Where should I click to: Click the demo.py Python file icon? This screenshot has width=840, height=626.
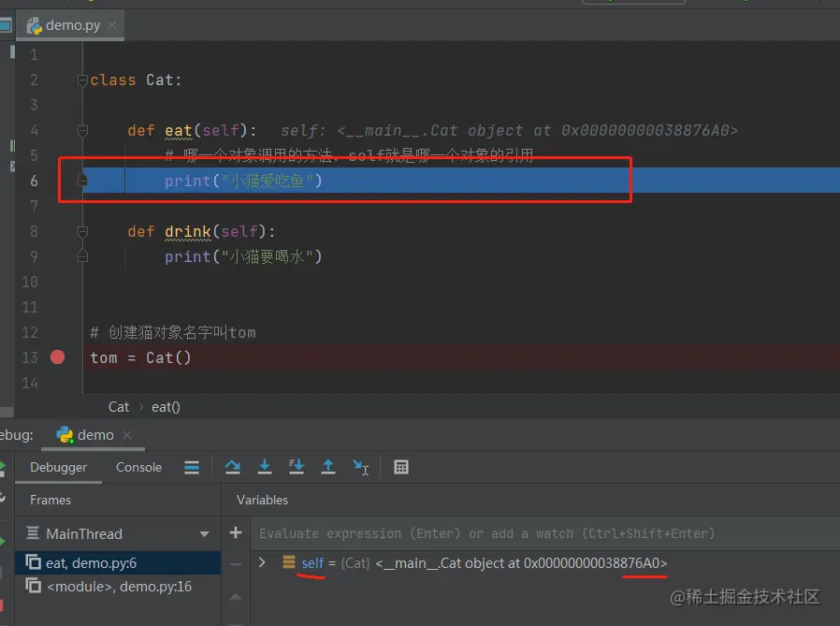[x=35, y=25]
